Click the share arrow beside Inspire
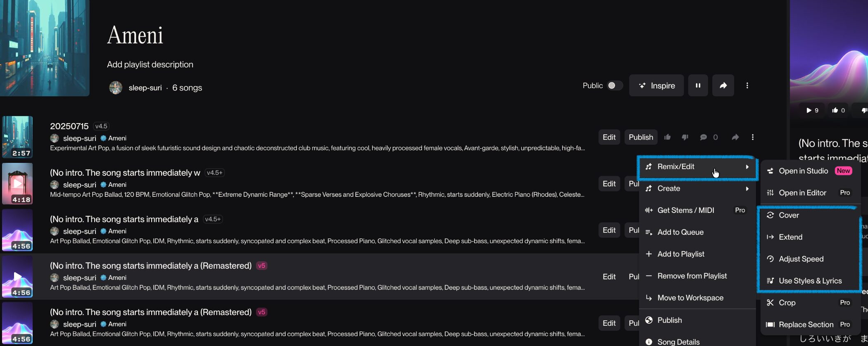The height and width of the screenshot is (346, 868). (723, 86)
